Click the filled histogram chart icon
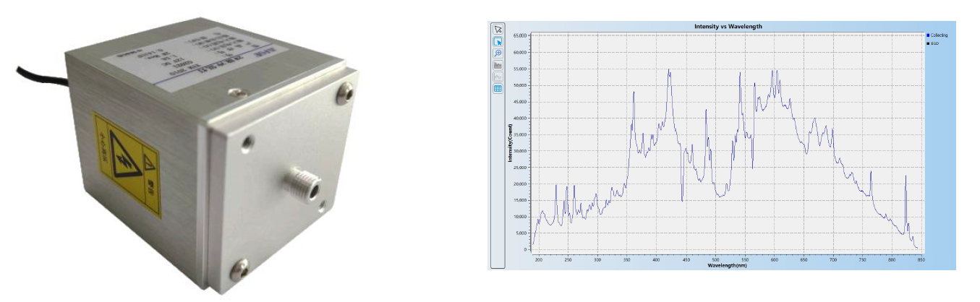This screenshot has height=302, width=980. coord(498,65)
